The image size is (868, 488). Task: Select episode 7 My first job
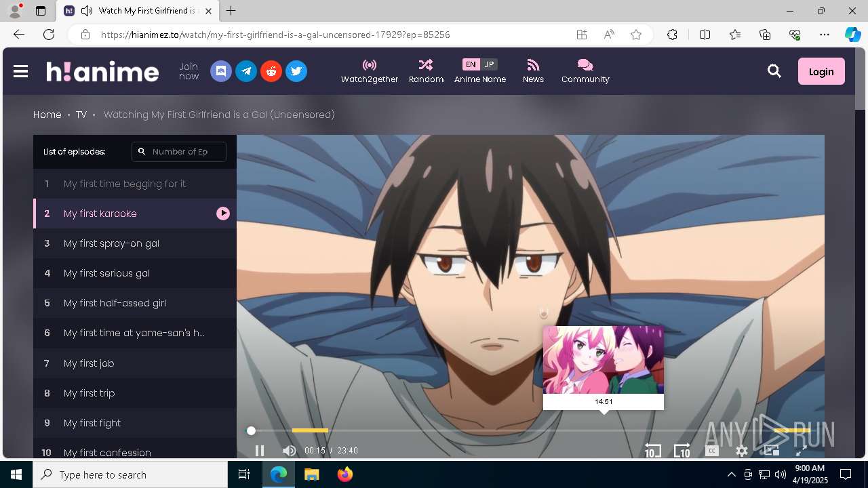click(x=135, y=363)
